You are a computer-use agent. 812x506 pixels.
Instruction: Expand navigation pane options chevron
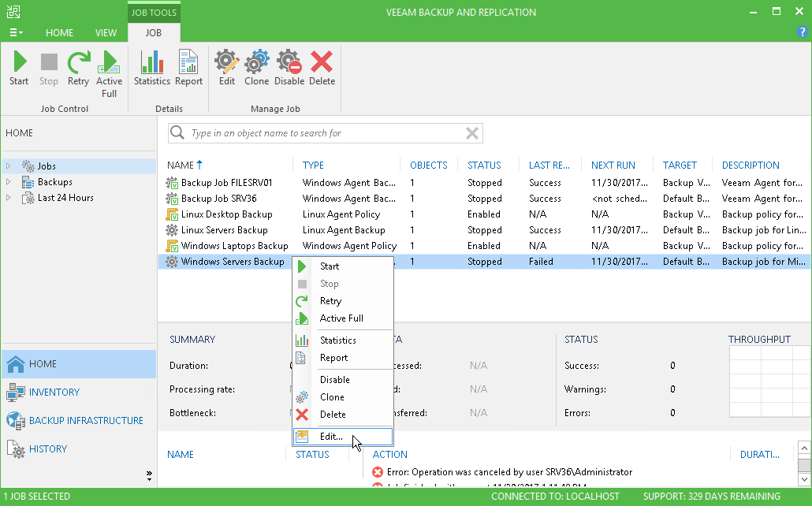[x=149, y=475]
